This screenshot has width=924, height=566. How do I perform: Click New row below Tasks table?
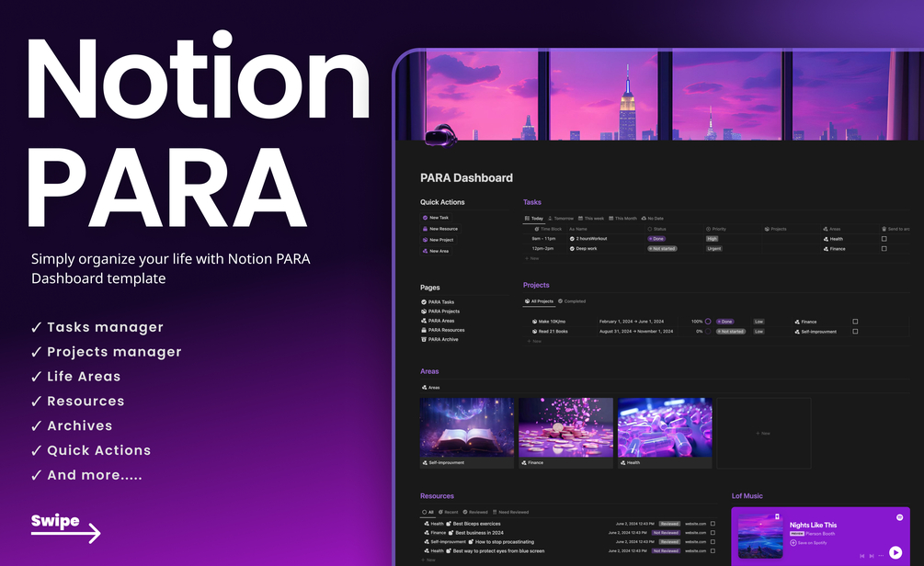[x=532, y=258]
